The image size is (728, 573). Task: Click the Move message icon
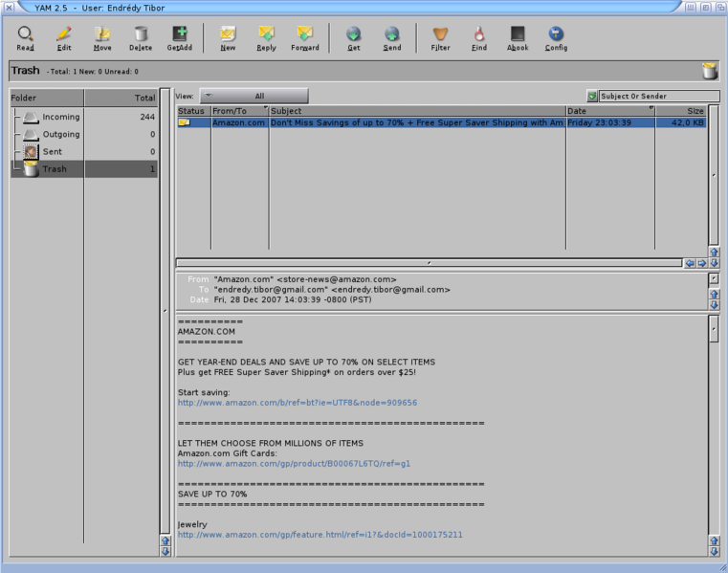click(x=102, y=38)
